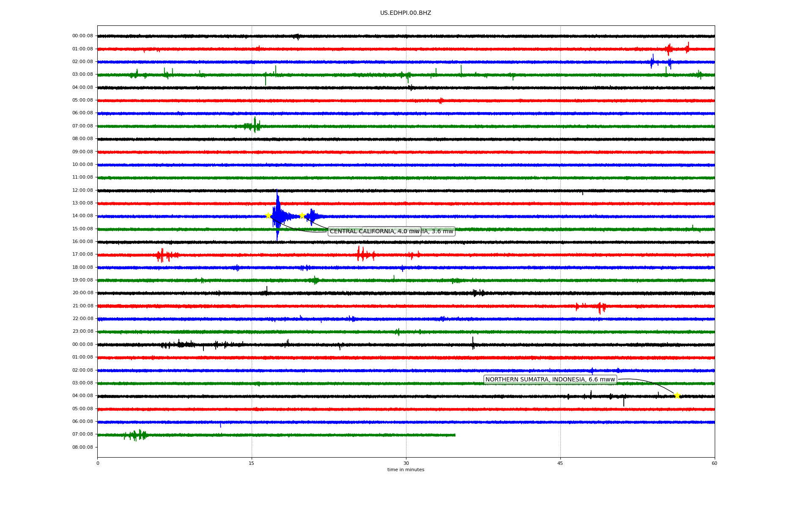The image size is (812, 508).
Task: Click the US.EDHPI.00.BHZ plot title
Action: (x=406, y=13)
